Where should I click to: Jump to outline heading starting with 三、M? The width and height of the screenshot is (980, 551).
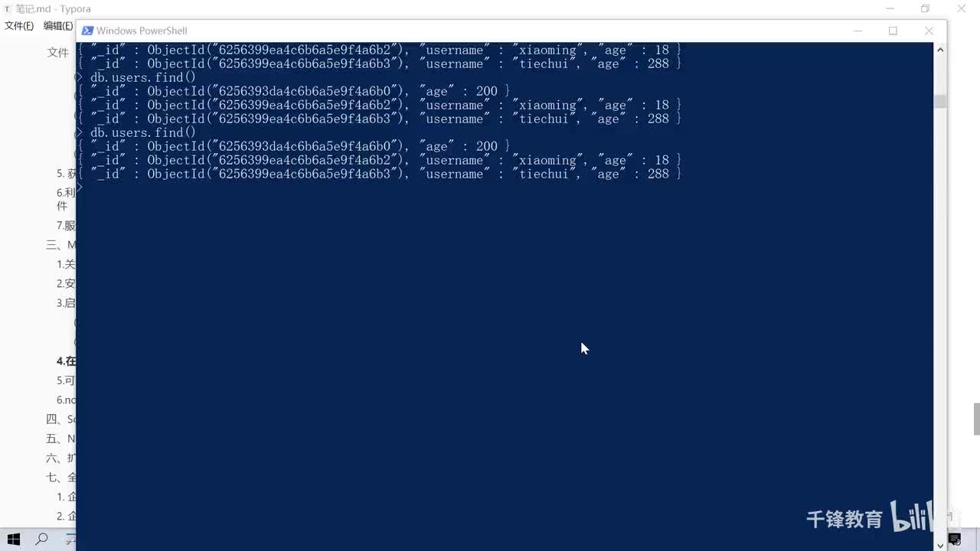(x=60, y=245)
